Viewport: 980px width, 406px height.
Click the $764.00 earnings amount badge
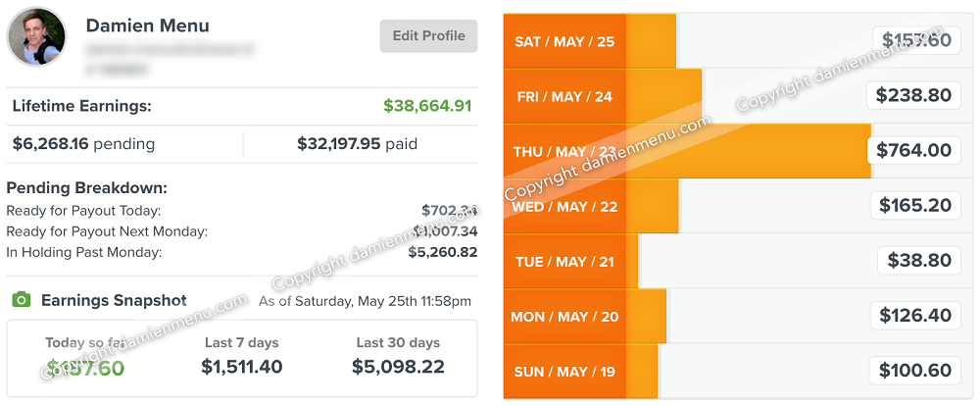point(913,151)
